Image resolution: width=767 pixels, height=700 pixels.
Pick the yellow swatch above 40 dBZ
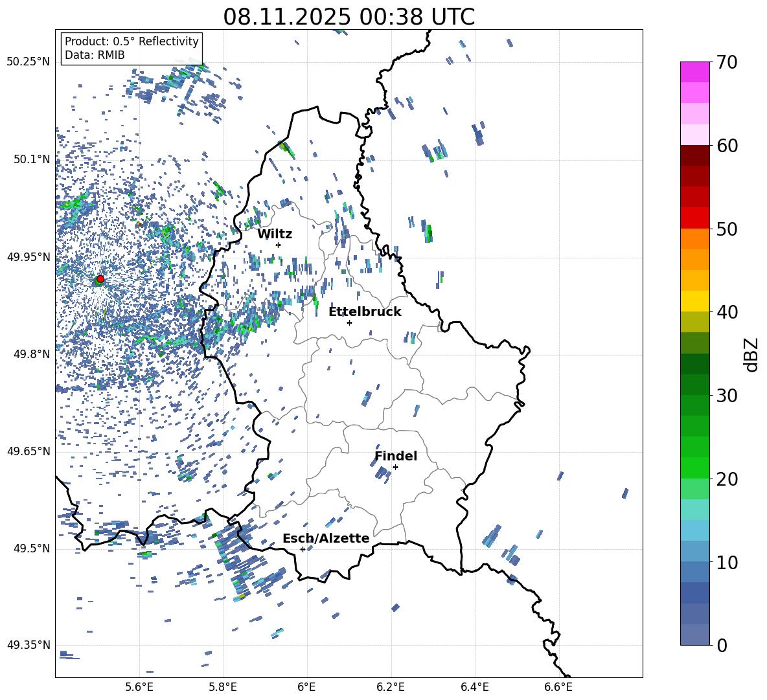(x=695, y=300)
